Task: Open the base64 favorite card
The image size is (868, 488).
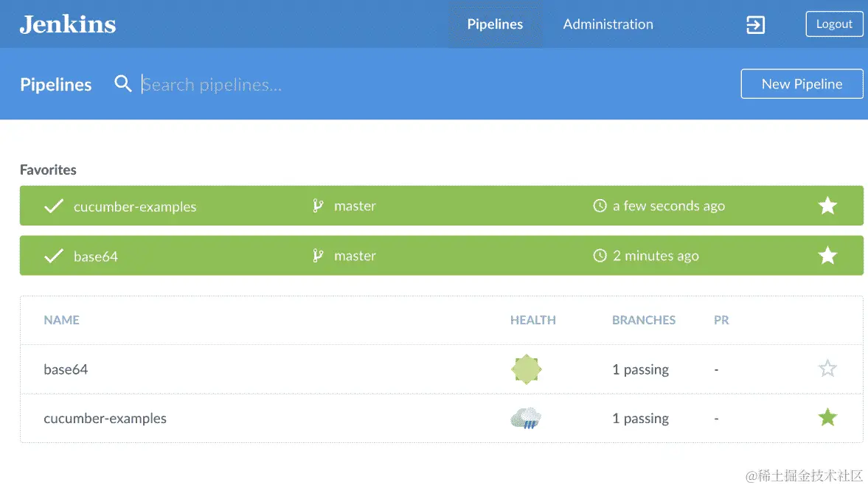Action: (441, 256)
